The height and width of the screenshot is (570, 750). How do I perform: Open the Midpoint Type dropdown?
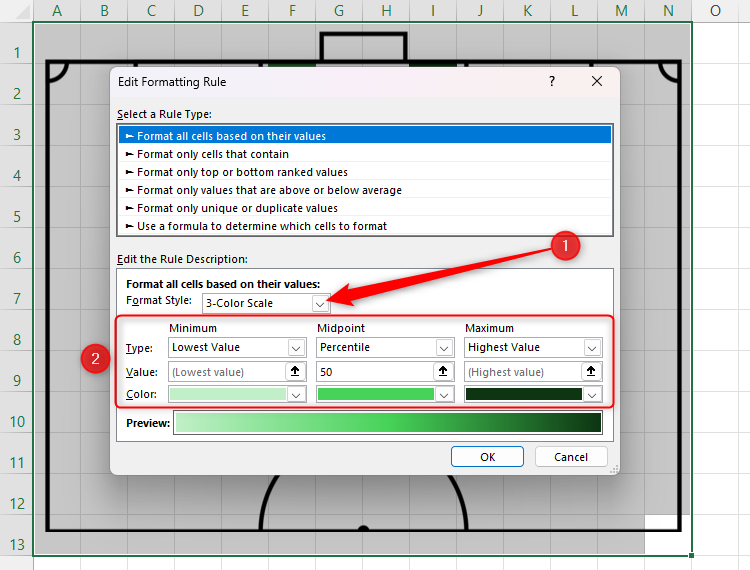pos(444,348)
